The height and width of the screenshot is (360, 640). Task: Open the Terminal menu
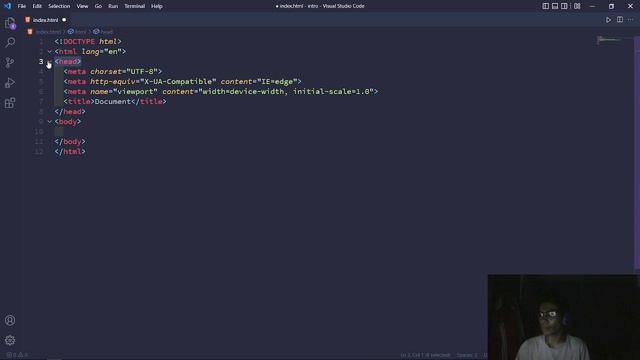click(x=135, y=6)
